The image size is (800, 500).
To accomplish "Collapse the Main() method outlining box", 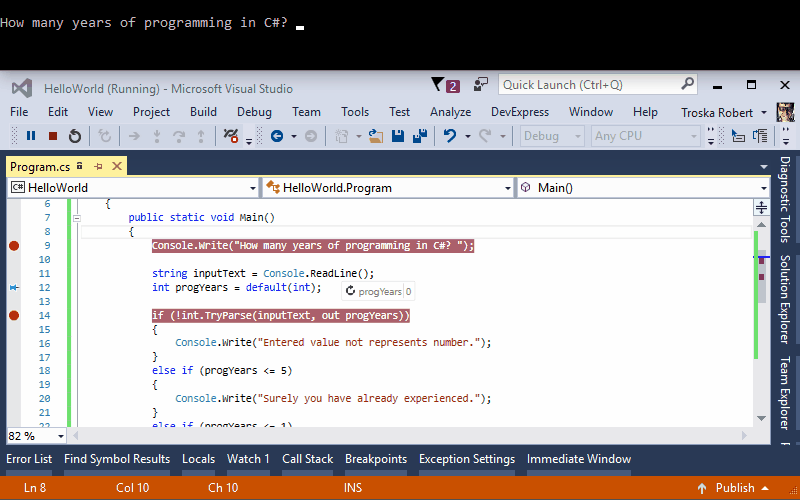I will point(77,218).
